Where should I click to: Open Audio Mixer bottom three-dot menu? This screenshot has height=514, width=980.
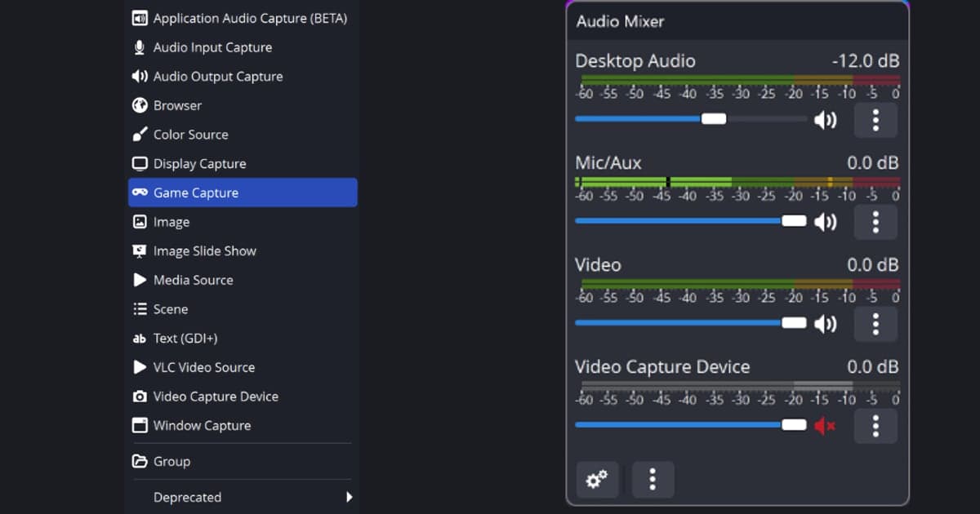click(x=653, y=480)
